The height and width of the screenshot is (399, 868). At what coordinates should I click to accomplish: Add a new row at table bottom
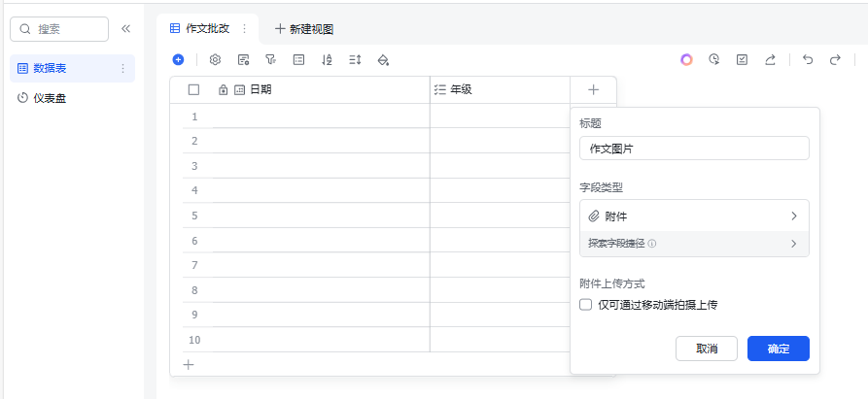[189, 364]
